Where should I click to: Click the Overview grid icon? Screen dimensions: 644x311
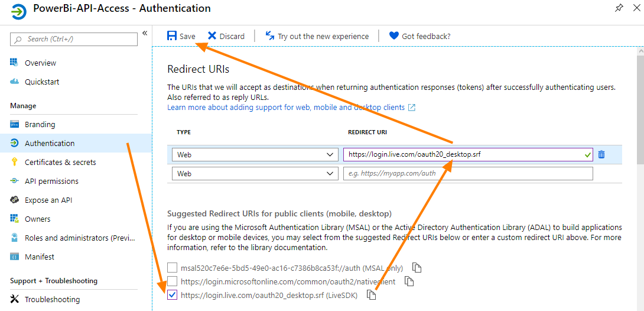click(x=14, y=63)
